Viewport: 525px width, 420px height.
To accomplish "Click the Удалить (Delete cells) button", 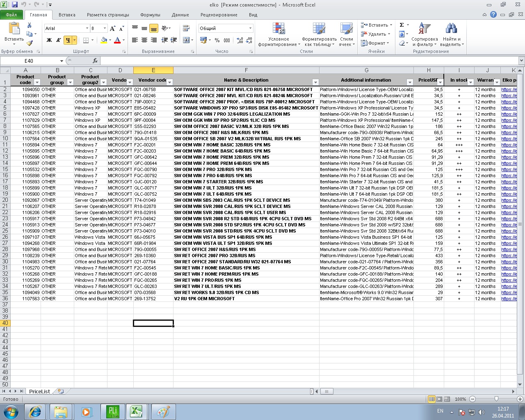I will (x=376, y=34).
